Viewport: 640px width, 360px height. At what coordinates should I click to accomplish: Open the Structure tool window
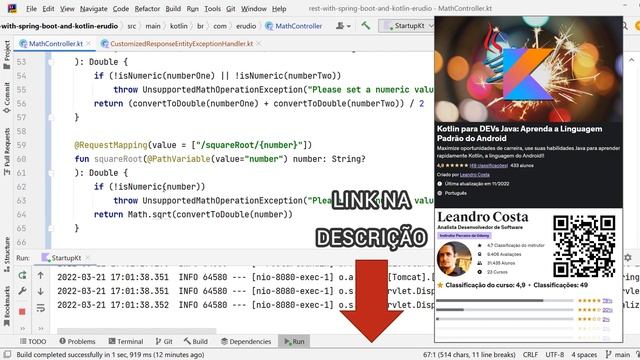[7, 255]
